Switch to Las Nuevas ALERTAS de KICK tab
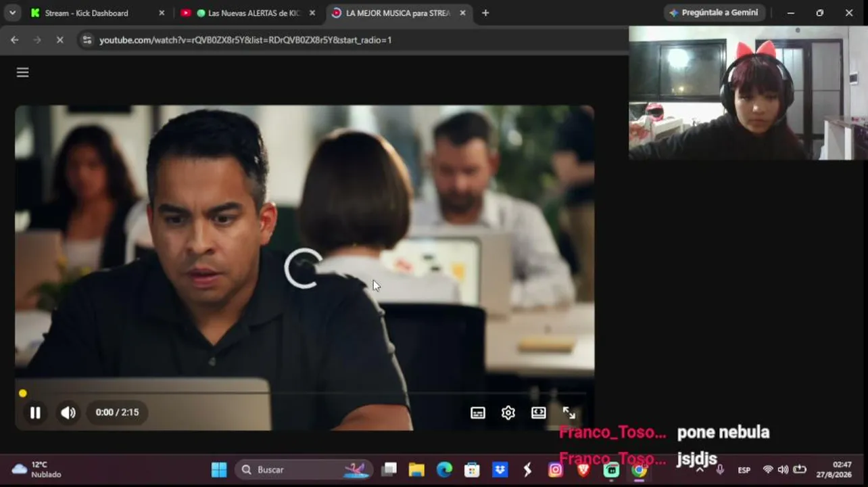The width and height of the screenshot is (868, 487). pos(247,13)
